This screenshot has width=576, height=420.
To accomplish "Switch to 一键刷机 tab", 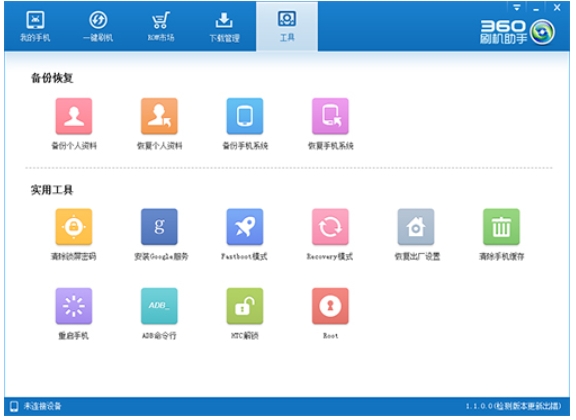I will click(x=98, y=26).
